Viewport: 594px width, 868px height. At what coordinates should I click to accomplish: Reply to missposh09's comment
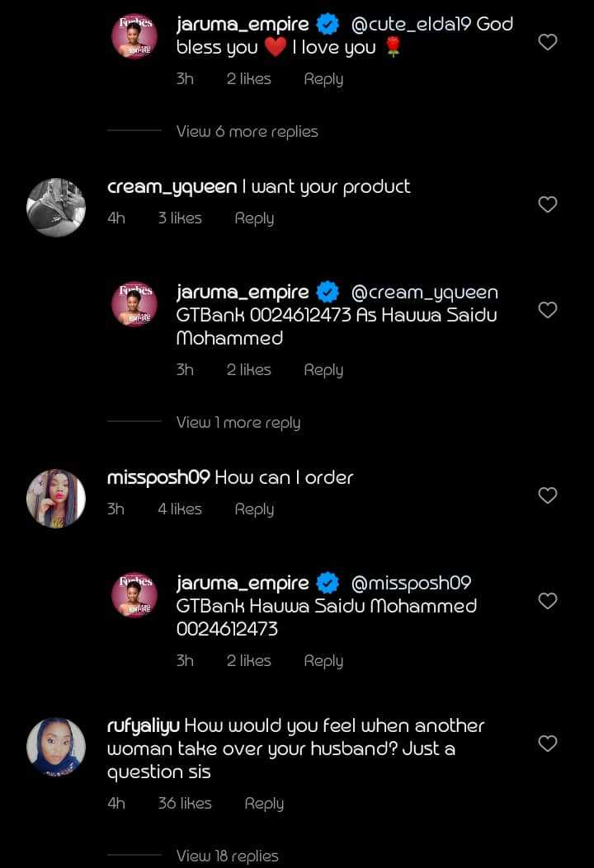254,509
